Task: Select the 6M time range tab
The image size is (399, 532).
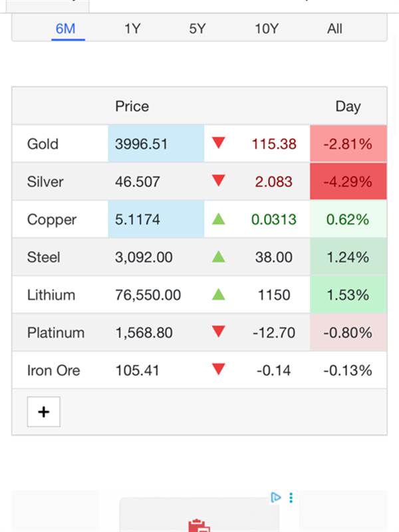Action: coord(66,29)
